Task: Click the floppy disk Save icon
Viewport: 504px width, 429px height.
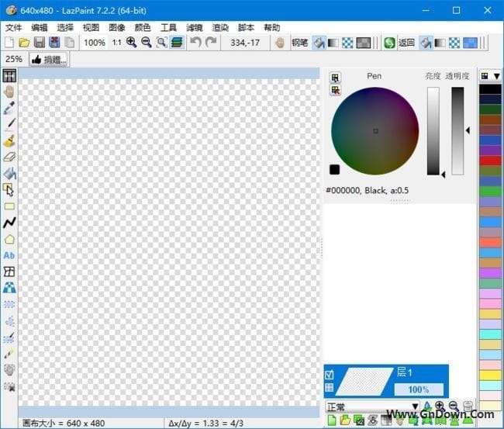Action: point(40,43)
